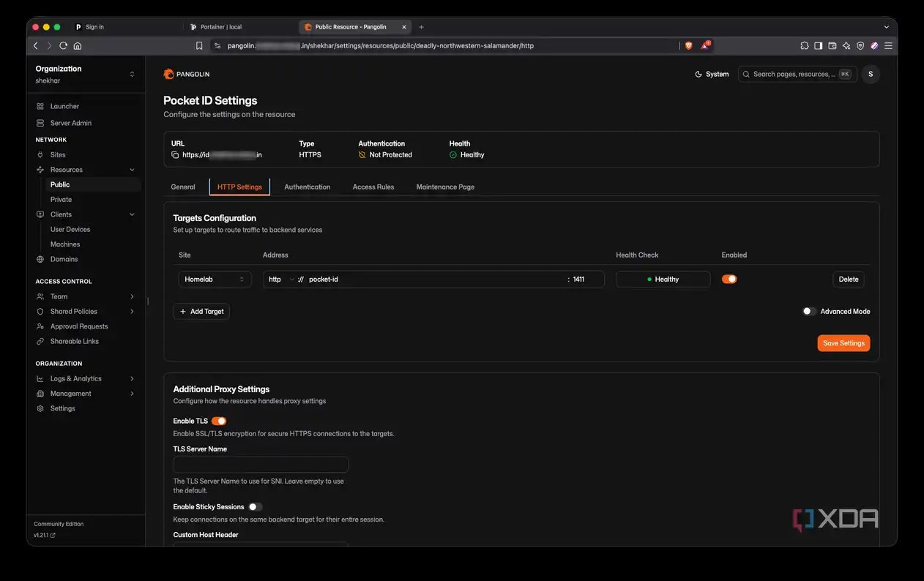Switch to Portainer browser tab
This screenshot has width=924, height=581.
click(239, 27)
